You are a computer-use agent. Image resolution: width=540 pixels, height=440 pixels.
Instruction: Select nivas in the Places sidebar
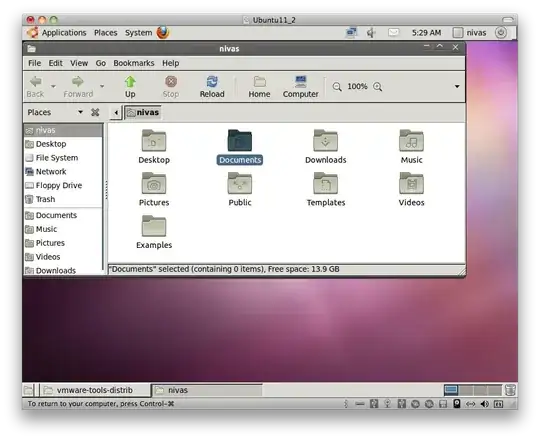tap(63, 130)
